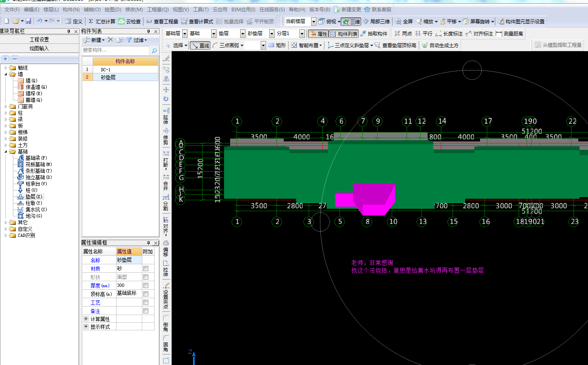Tick the 形状 附加 checkbox
This screenshot has height=365, width=588.
[145, 277]
